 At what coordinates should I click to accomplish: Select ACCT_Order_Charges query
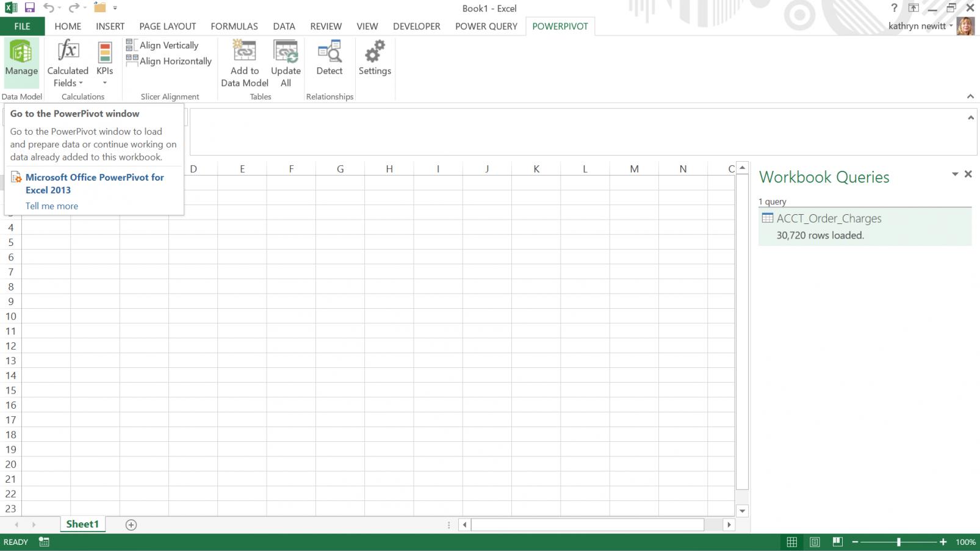click(x=865, y=226)
